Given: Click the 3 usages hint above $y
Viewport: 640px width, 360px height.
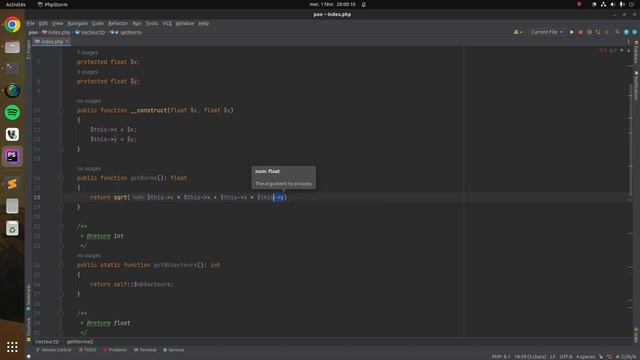Looking at the screenshot, I should pos(87,72).
